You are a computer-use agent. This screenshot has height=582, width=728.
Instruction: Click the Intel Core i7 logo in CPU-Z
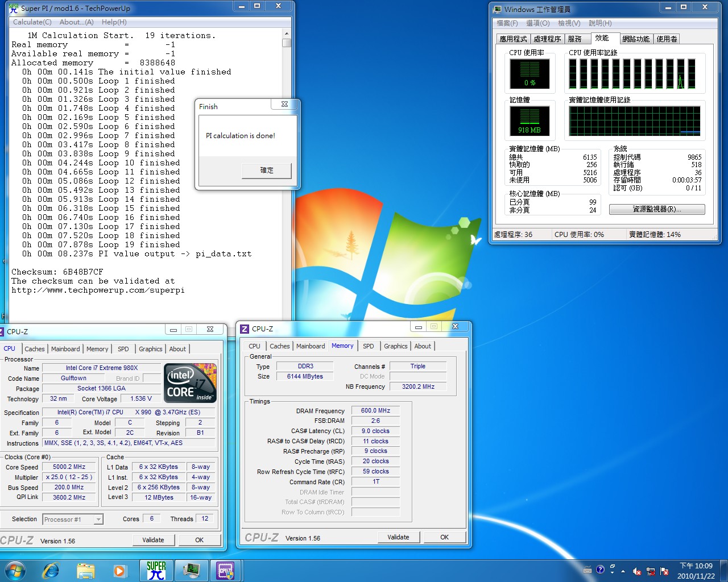[x=191, y=383]
